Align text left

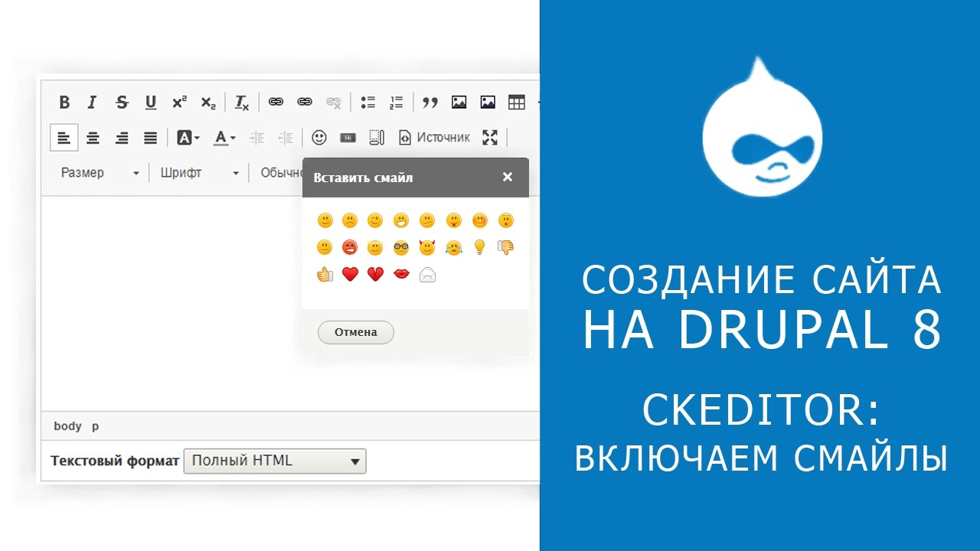(64, 138)
